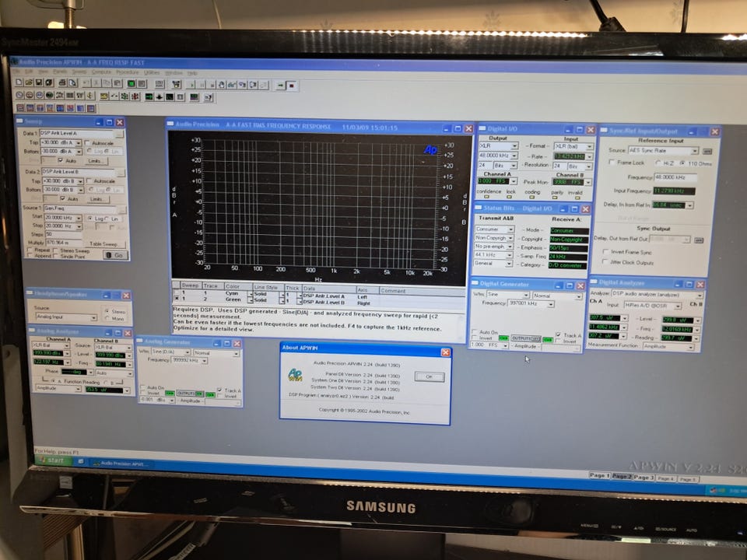Click the green play arrow toolbar icon
The height and width of the screenshot is (560, 747).
(191, 85)
